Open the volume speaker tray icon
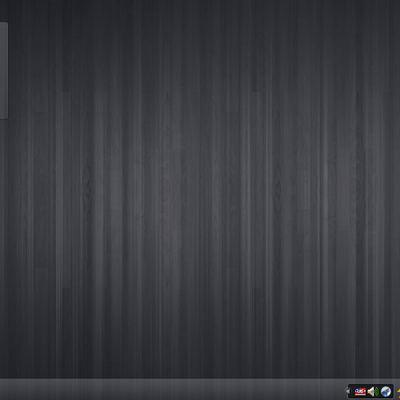The height and width of the screenshot is (400, 400). click(x=373, y=391)
